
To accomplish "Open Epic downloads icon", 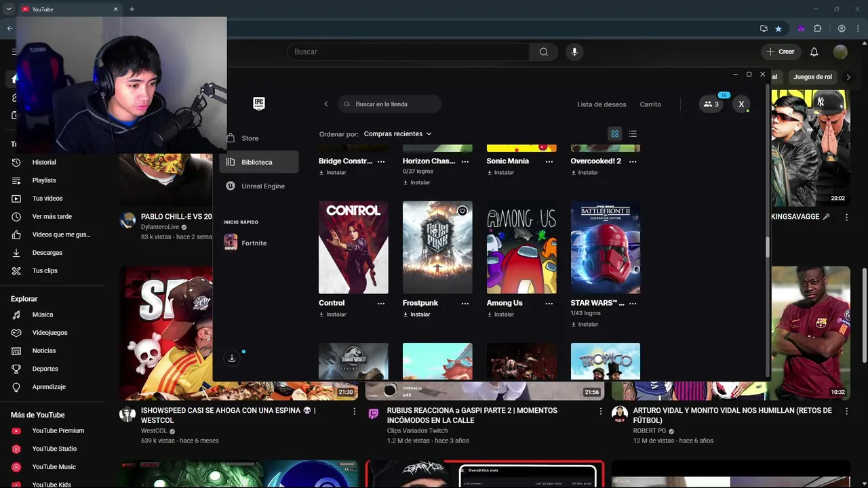I will (232, 358).
